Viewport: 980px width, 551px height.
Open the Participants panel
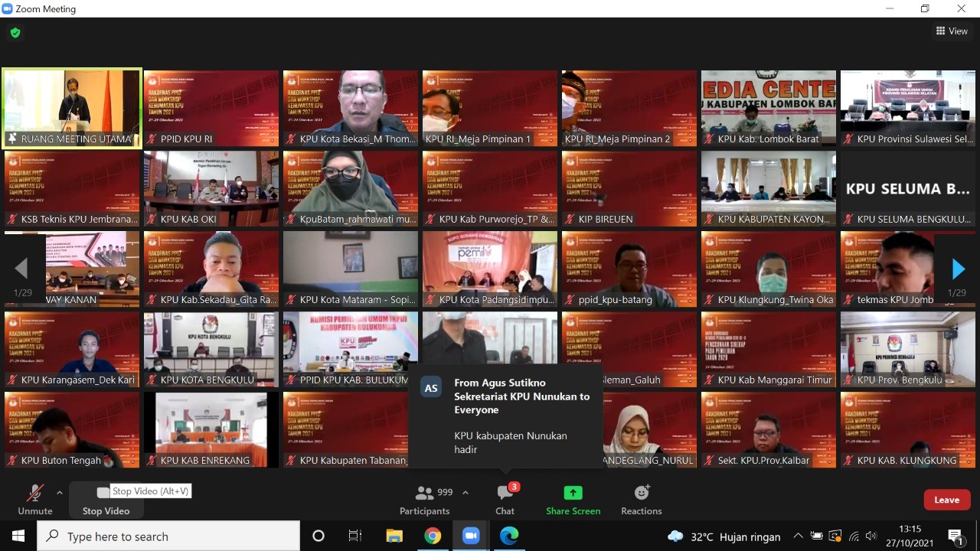pyautogui.click(x=425, y=499)
